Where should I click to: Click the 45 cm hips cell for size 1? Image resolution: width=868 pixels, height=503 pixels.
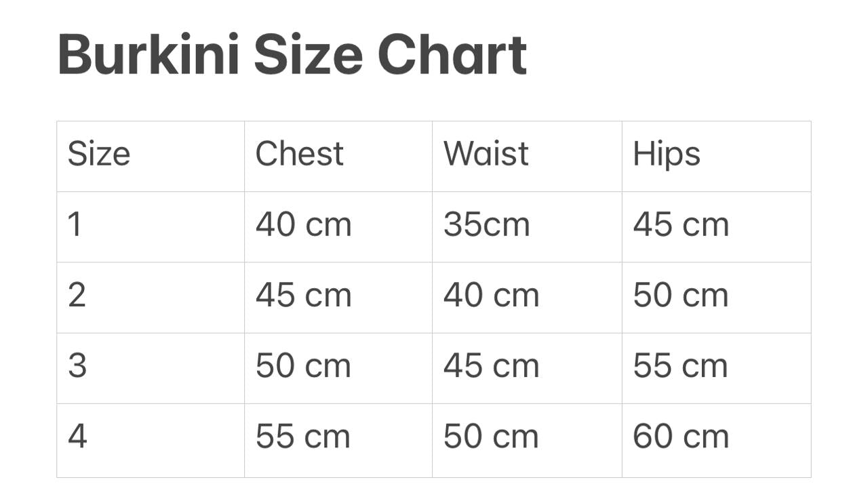(x=716, y=227)
